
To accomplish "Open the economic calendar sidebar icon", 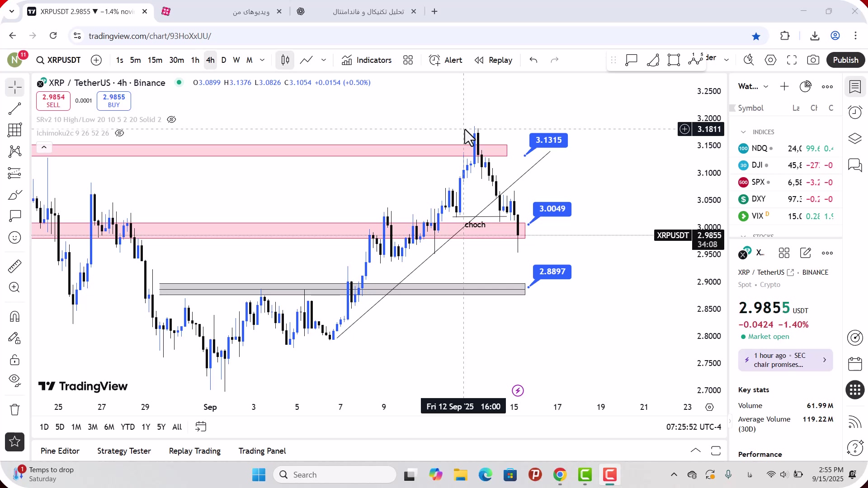I will [x=855, y=364].
